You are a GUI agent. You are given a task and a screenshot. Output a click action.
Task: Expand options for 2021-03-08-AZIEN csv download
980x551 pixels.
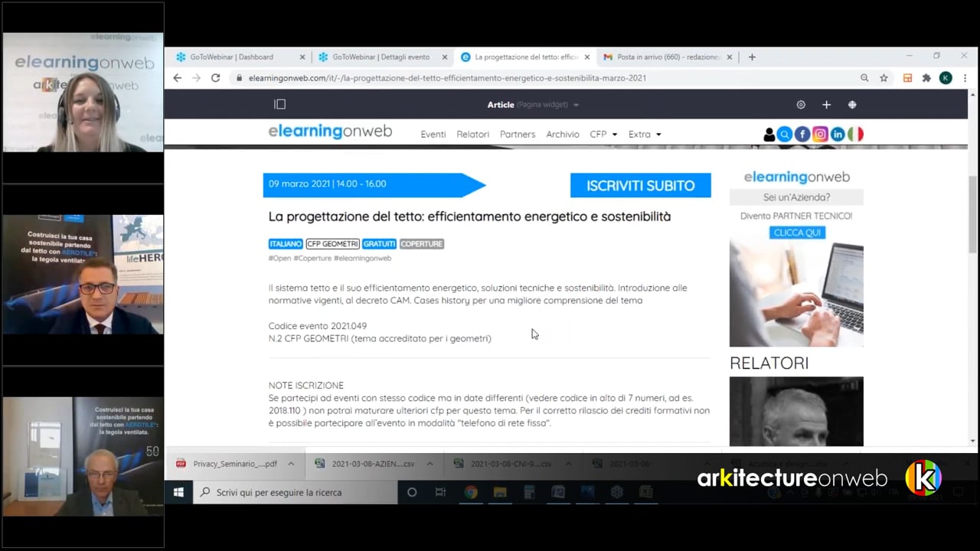[430, 464]
